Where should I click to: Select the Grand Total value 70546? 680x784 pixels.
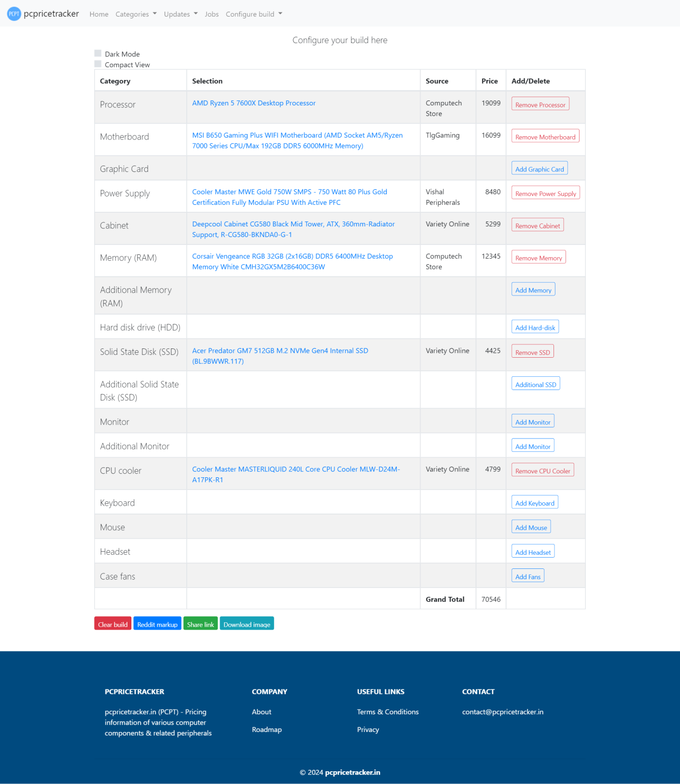coord(491,599)
